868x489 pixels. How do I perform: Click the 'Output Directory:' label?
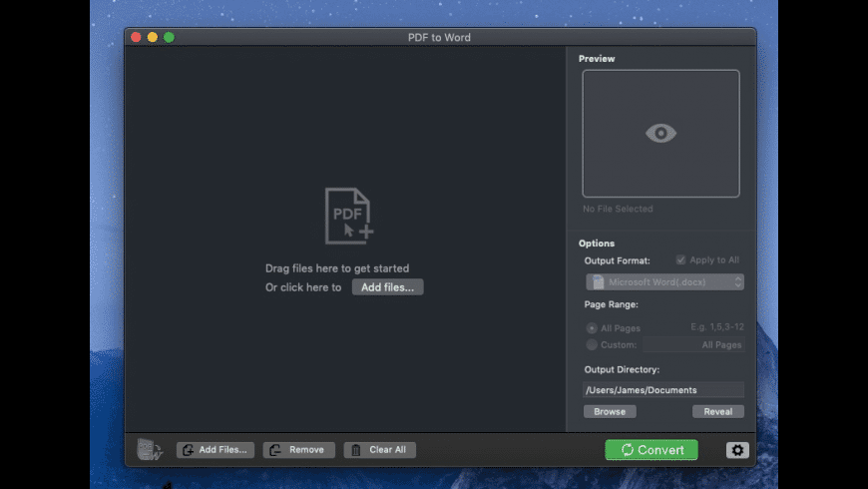622,369
